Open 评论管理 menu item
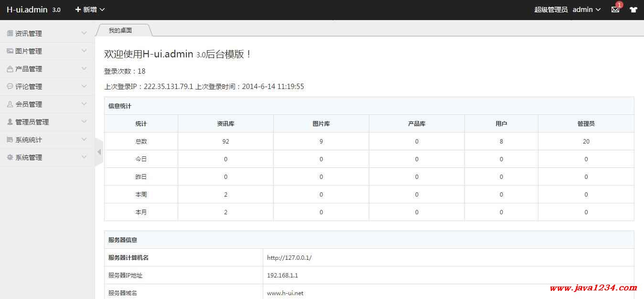 click(x=47, y=87)
